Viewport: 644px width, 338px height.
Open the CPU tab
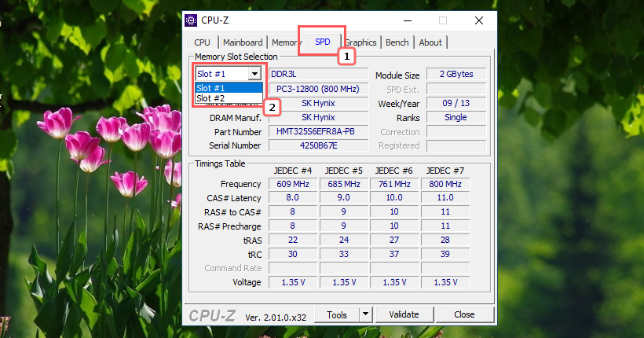[x=202, y=42]
